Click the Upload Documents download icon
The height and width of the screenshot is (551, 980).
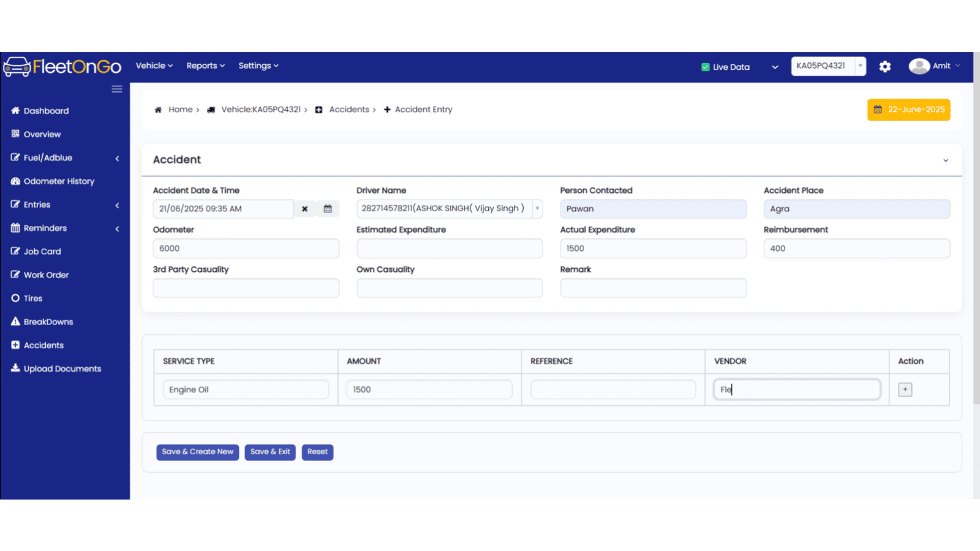[15, 369]
